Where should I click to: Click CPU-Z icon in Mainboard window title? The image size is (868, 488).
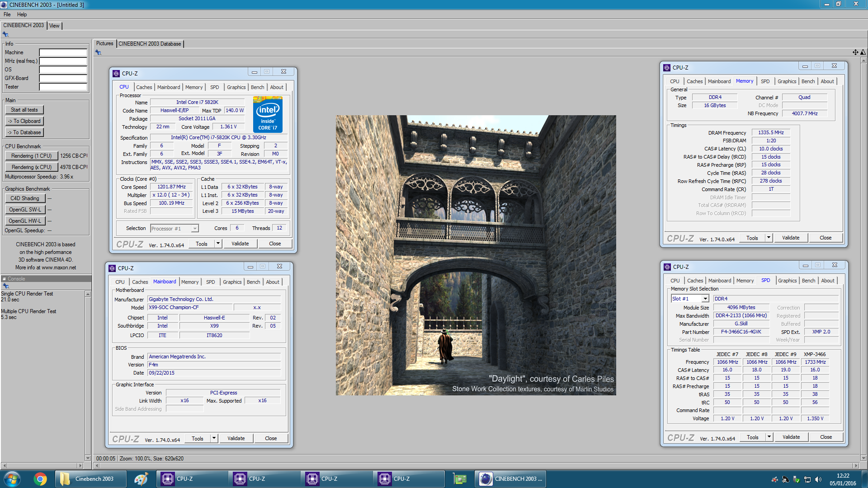[112, 268]
